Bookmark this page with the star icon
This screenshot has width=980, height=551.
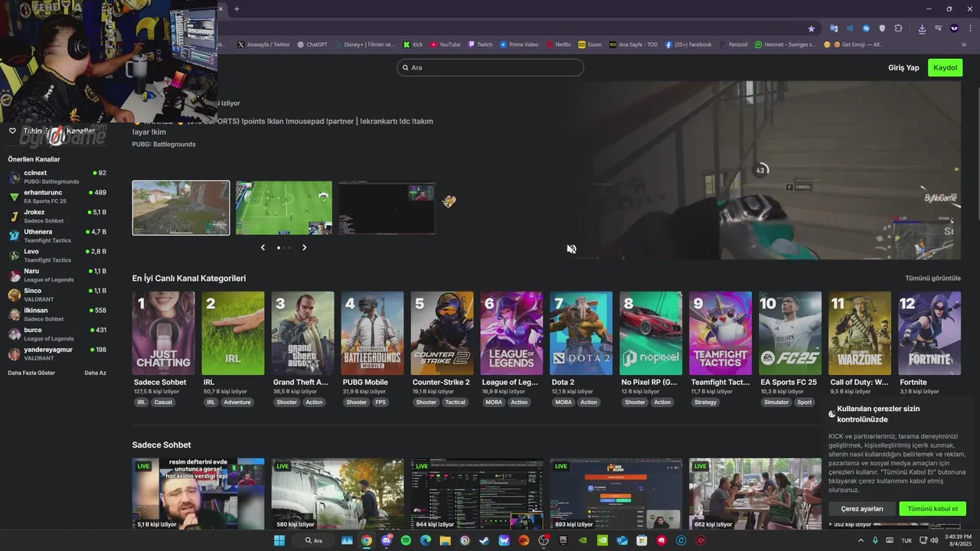pos(812,28)
